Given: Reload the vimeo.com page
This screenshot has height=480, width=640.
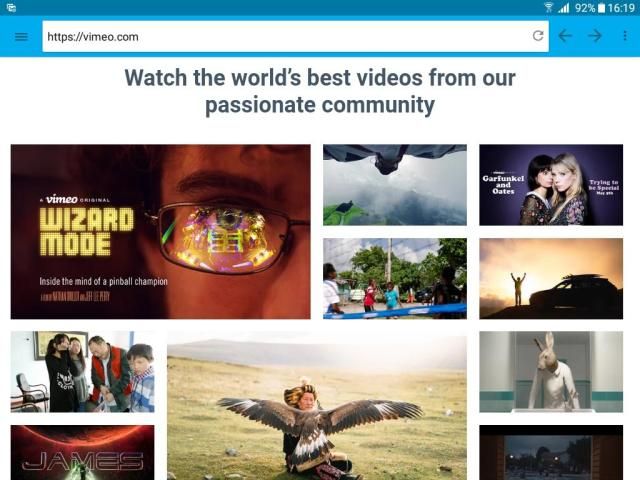Looking at the screenshot, I should tap(538, 36).
